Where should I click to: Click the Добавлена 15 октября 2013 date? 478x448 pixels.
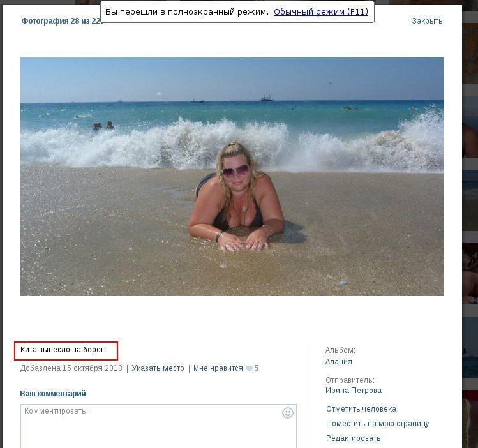click(71, 368)
